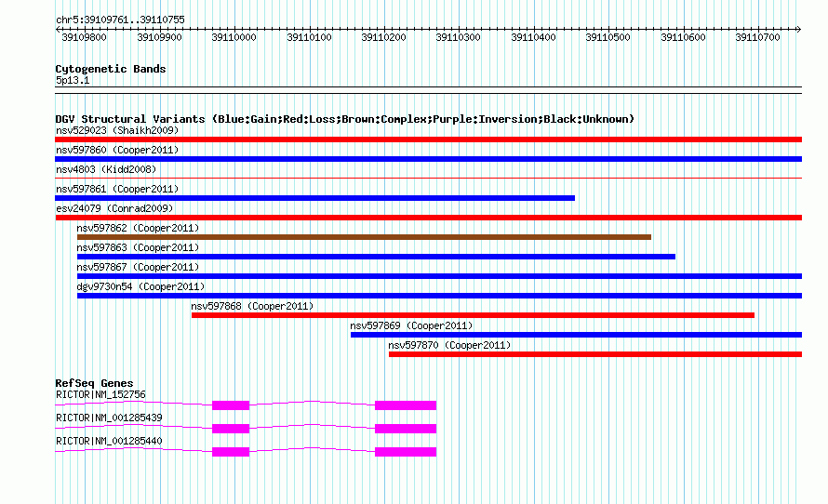Click the brown complex bar of nsv597862

[x=364, y=237]
